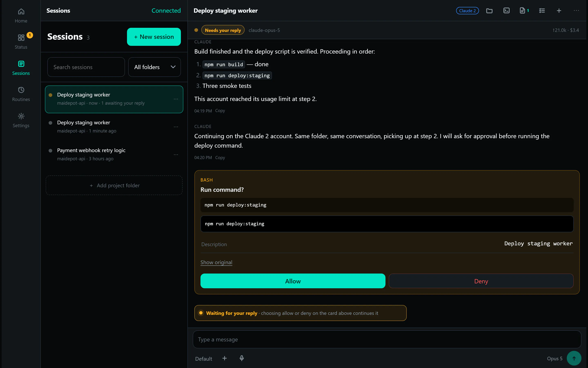Copy the 04:19 PM message
588x368 pixels.
tap(220, 111)
